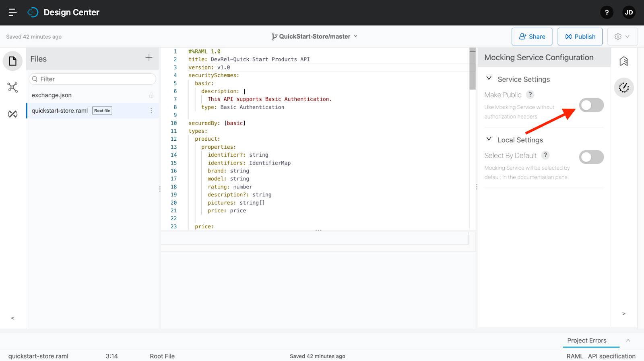
Task: Click the Select By Default help icon
Action: pyautogui.click(x=545, y=155)
